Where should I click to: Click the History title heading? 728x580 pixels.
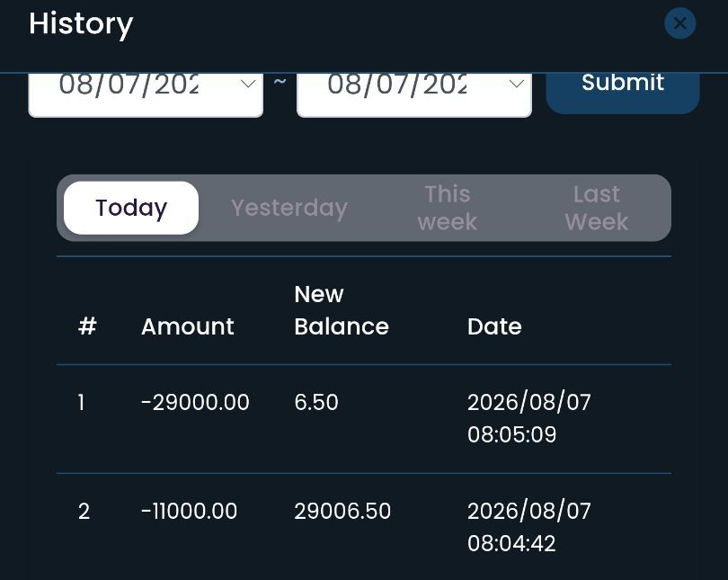81,24
